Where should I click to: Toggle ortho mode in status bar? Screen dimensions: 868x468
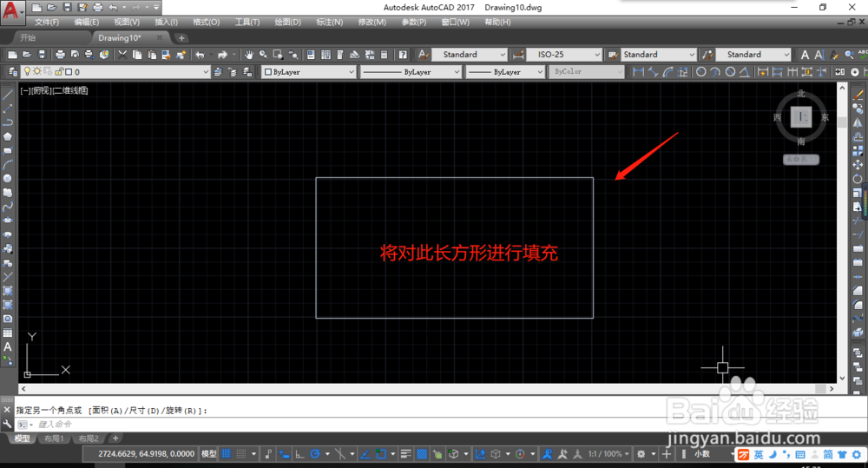click(299, 453)
